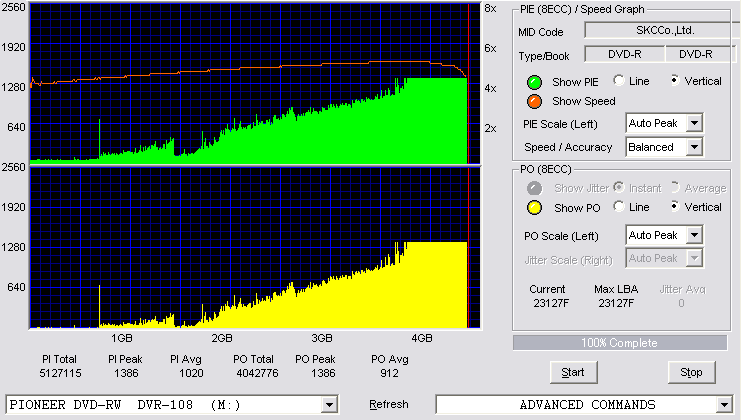742x420 pixels.
Task: Click the PO Avg value 912
Action: [x=389, y=373]
